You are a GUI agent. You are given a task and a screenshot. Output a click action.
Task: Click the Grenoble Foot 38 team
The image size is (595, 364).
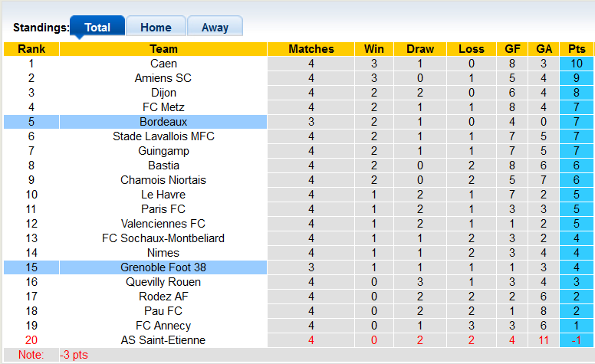coord(163,267)
